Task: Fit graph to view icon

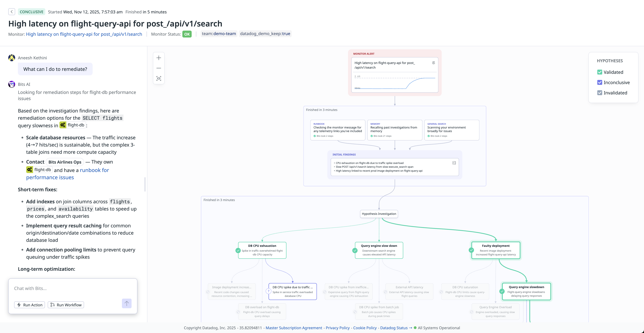Action: [159, 78]
